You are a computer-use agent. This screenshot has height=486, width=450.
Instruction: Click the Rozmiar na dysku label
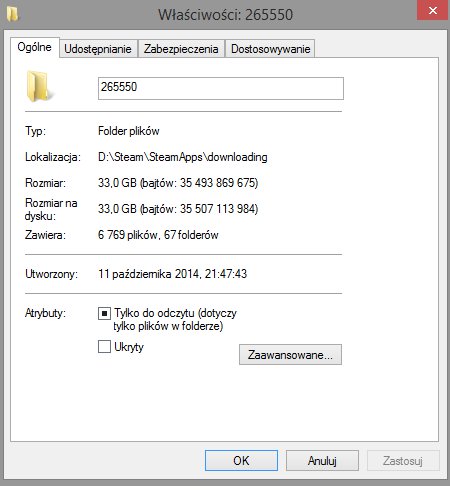tap(51, 209)
